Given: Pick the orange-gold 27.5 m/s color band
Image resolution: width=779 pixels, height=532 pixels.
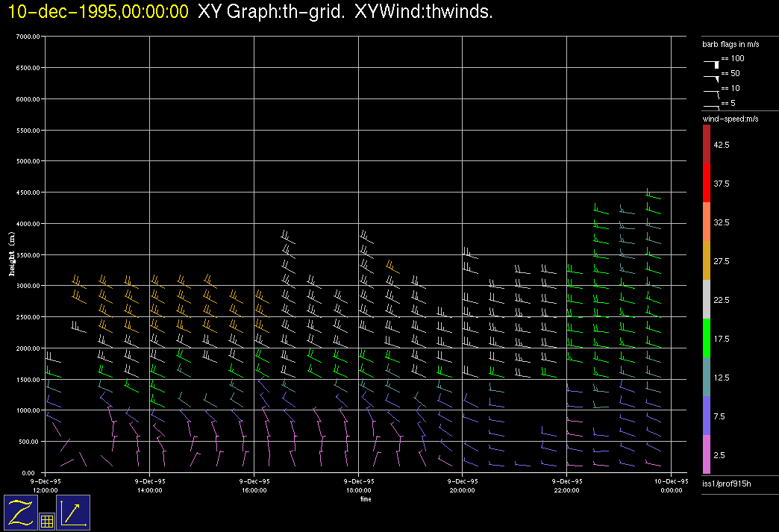Looking at the screenshot, I should click(707, 261).
